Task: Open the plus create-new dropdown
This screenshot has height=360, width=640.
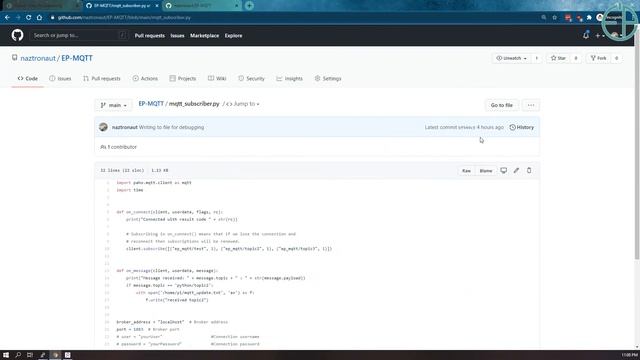Action: point(599,36)
